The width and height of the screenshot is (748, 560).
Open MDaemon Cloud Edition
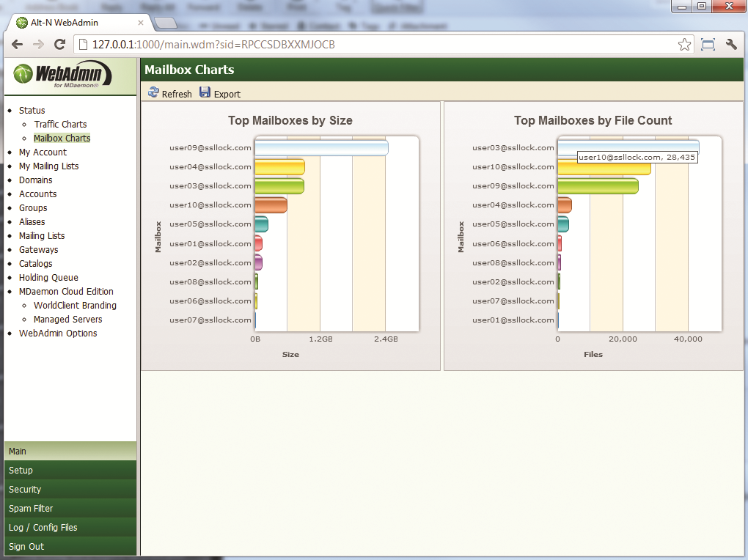[66, 291]
